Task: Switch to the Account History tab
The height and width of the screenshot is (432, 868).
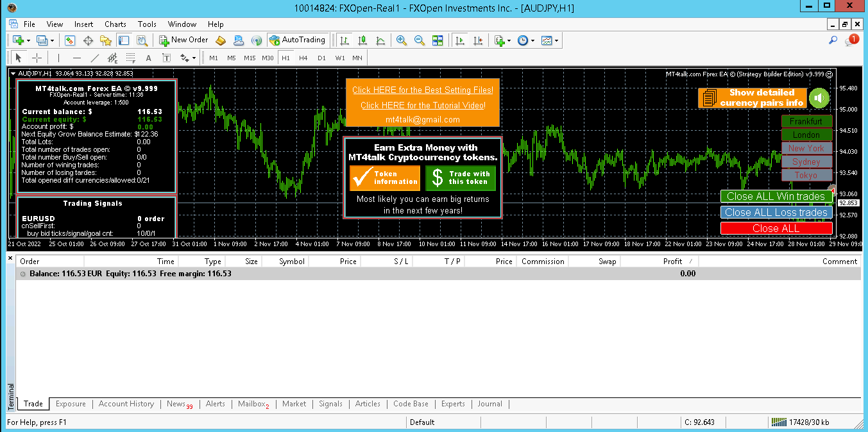Action: (x=126, y=404)
